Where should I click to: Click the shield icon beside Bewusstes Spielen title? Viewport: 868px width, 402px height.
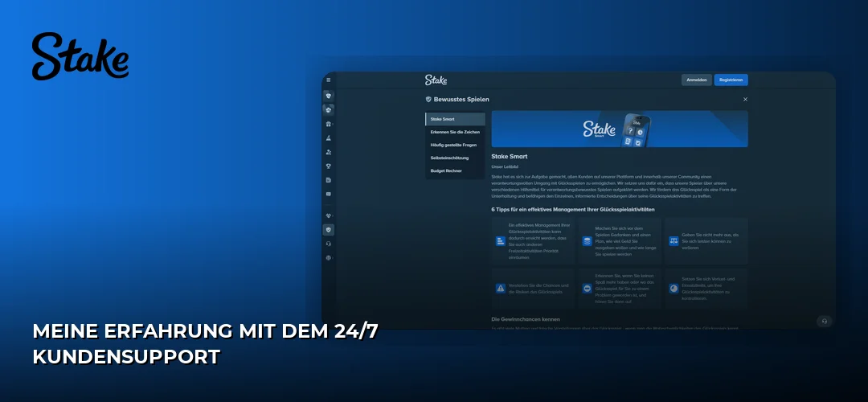[x=428, y=99]
